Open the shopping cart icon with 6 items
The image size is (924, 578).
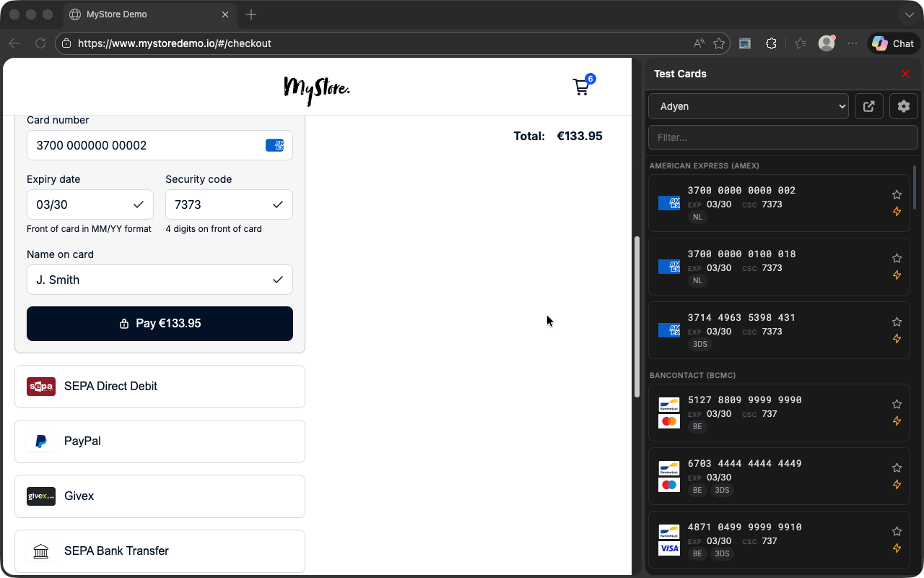pos(583,86)
